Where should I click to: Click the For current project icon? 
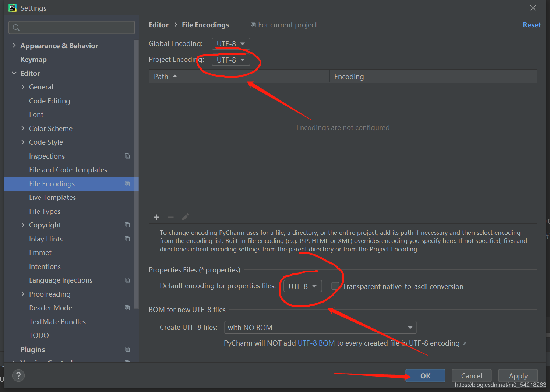pyautogui.click(x=253, y=25)
